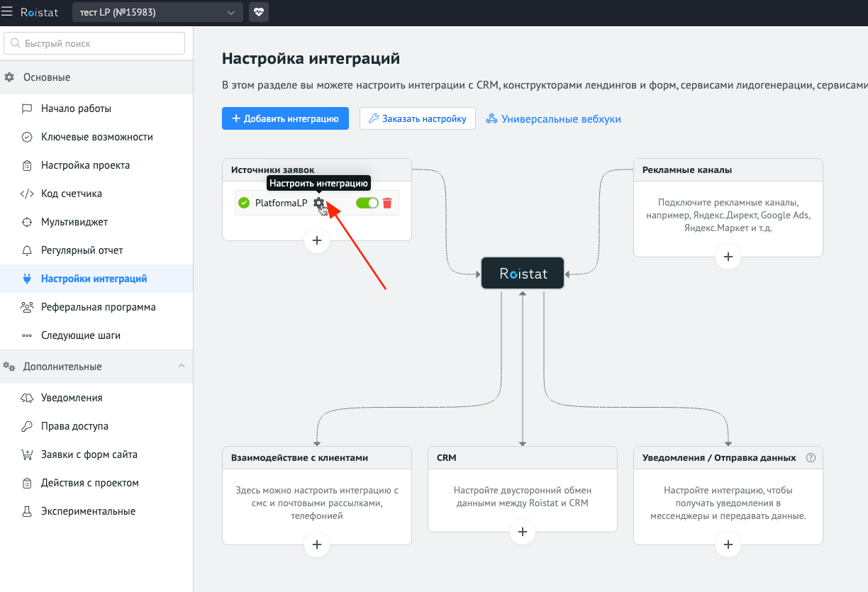Click the checkmark icon of Ключевые возможности

point(27,137)
